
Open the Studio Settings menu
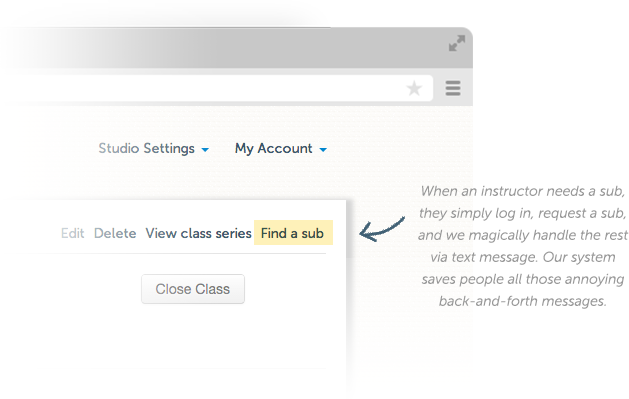pos(146,148)
